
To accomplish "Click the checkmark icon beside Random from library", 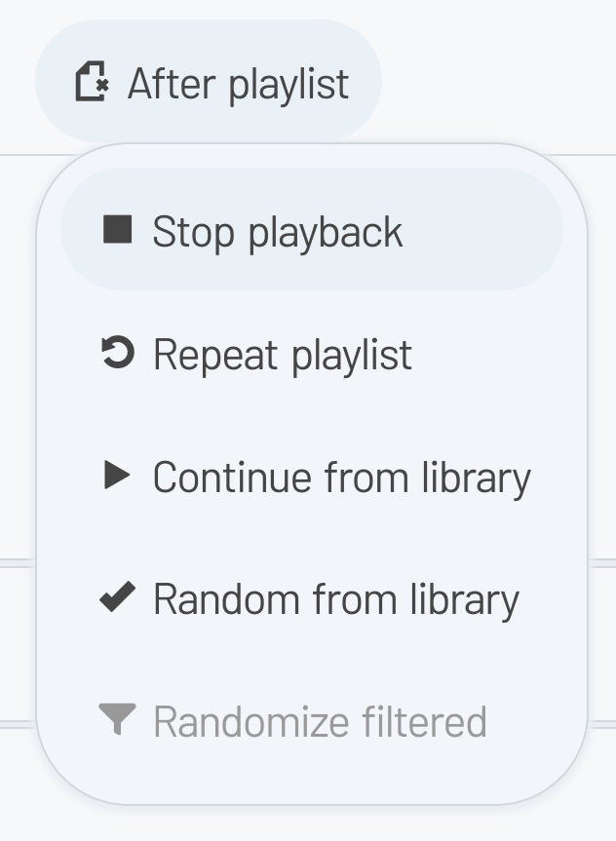I will click(118, 596).
